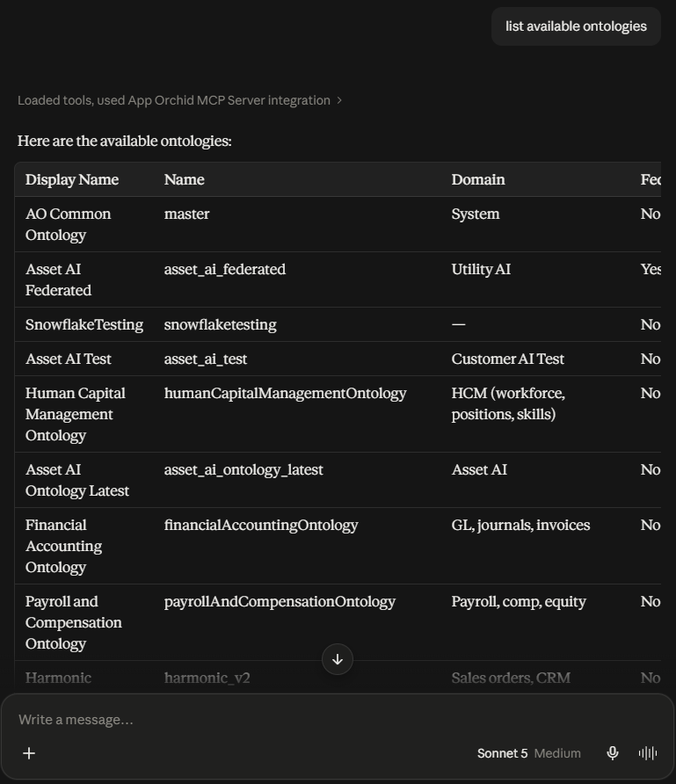
Task: Click 'GL, journals, invoices' domain cell
Action: tap(521, 526)
